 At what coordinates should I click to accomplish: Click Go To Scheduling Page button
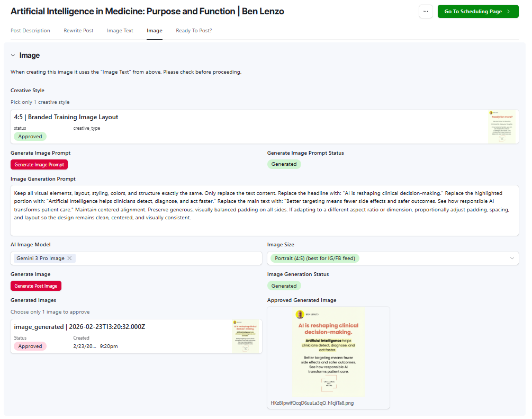click(477, 11)
